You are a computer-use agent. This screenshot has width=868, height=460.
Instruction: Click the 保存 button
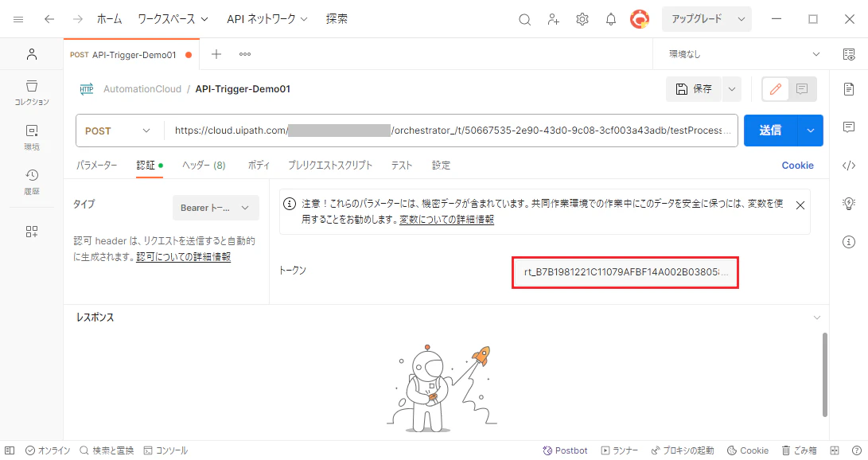(x=694, y=89)
